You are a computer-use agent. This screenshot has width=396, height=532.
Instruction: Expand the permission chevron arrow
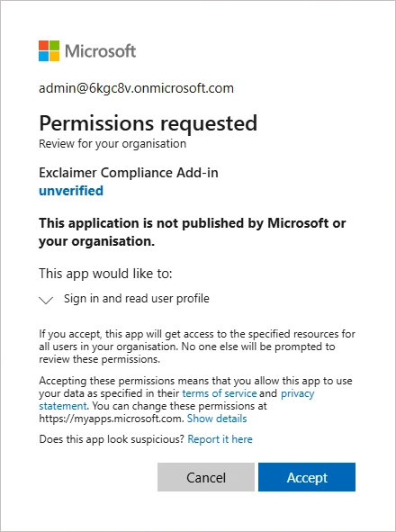pos(46,300)
